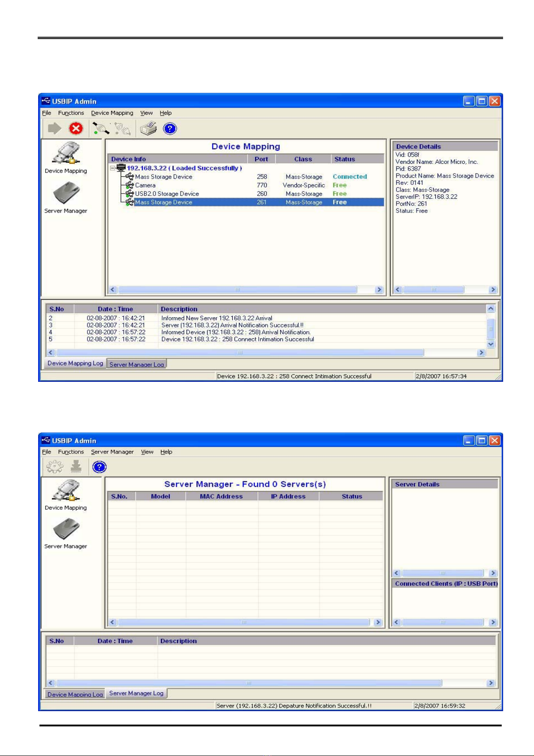Switch to Device Mapping Log tab, Server Manager window
The width and height of the screenshot is (534, 756).
coord(75,694)
